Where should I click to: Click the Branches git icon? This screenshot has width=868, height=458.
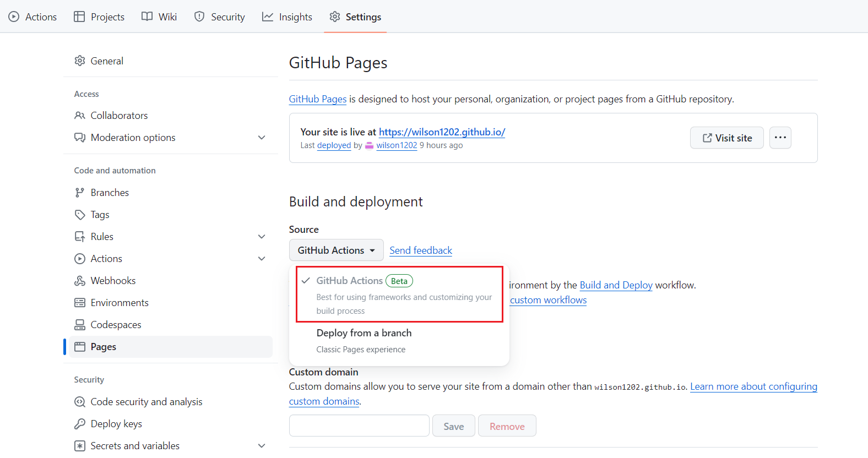pyautogui.click(x=80, y=193)
